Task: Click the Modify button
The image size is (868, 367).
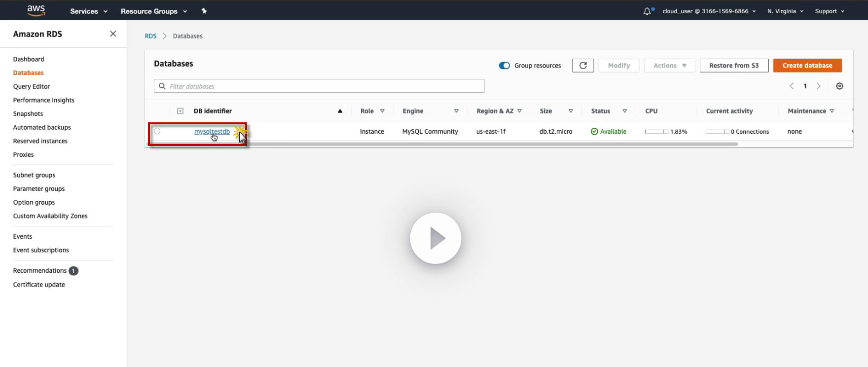Action: [619, 66]
